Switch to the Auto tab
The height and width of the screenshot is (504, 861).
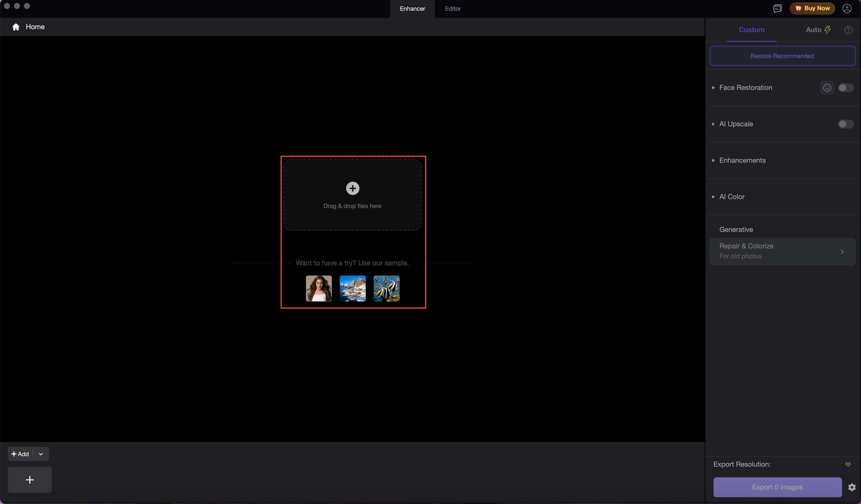pyautogui.click(x=818, y=30)
